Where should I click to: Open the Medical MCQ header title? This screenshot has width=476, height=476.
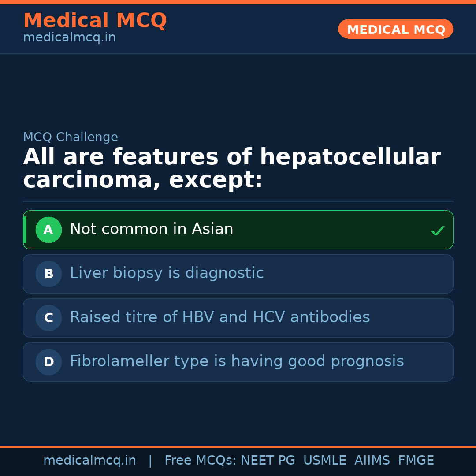coord(95,21)
